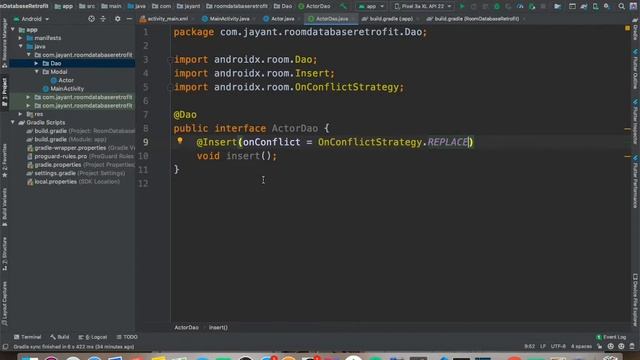Screen dimensions: 640x360
Task: Open the app run configuration dropdown
Action: pos(371,6)
